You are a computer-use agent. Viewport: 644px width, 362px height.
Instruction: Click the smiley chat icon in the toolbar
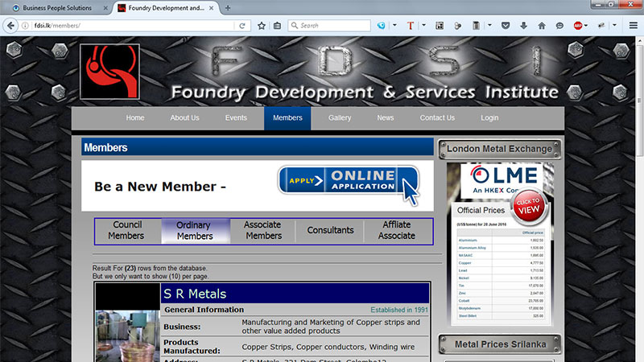pos(559,26)
